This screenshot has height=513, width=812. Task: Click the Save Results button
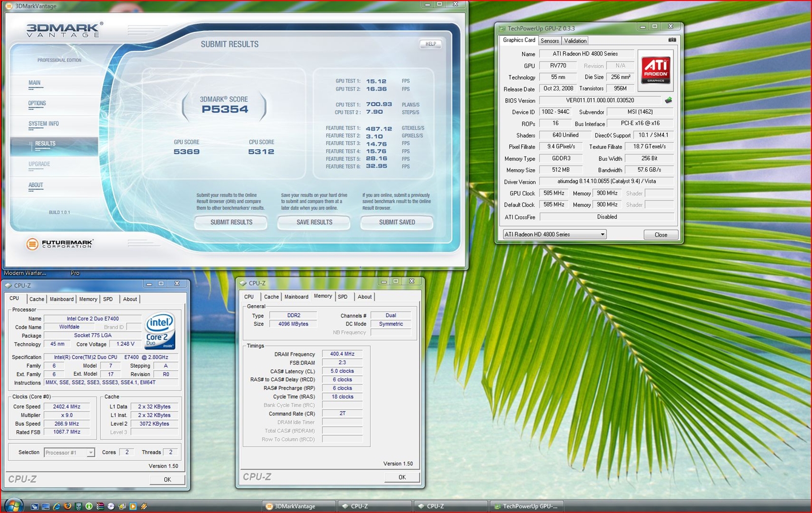[x=314, y=222]
